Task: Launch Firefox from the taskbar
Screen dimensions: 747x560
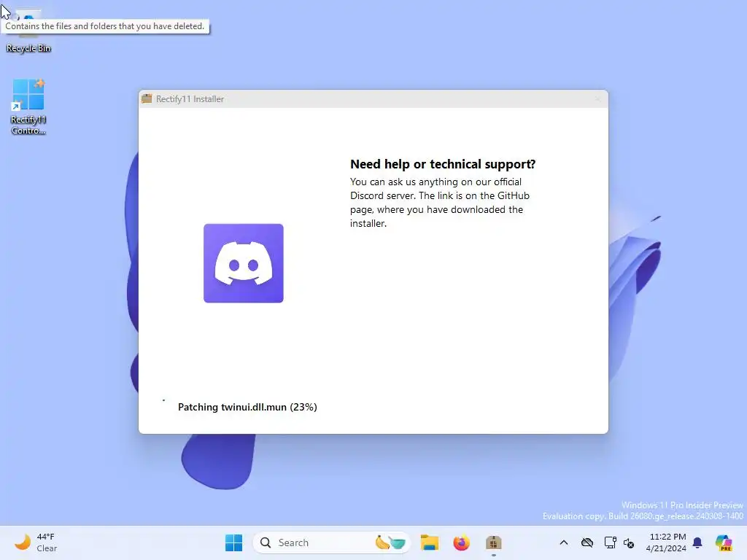Action: [x=461, y=542]
